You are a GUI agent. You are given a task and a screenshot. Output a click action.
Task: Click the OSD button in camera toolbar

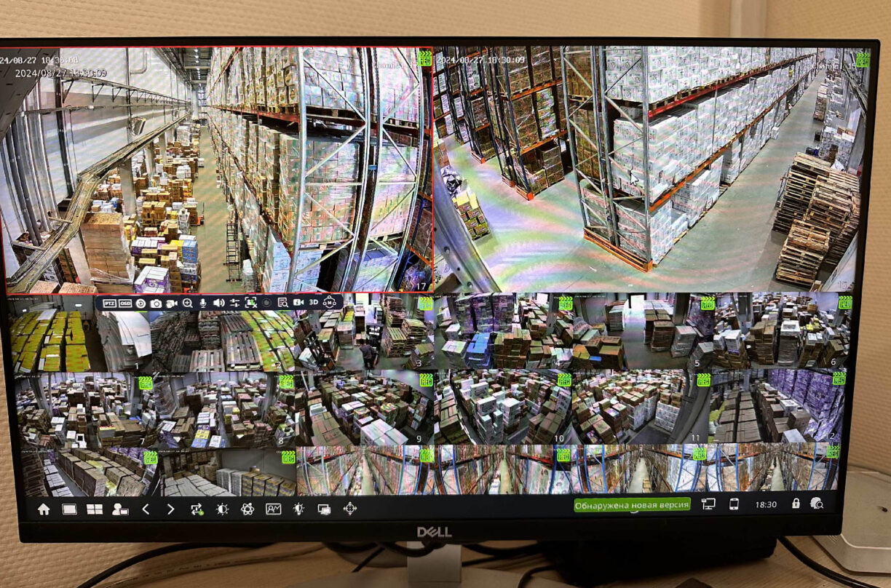[125, 303]
